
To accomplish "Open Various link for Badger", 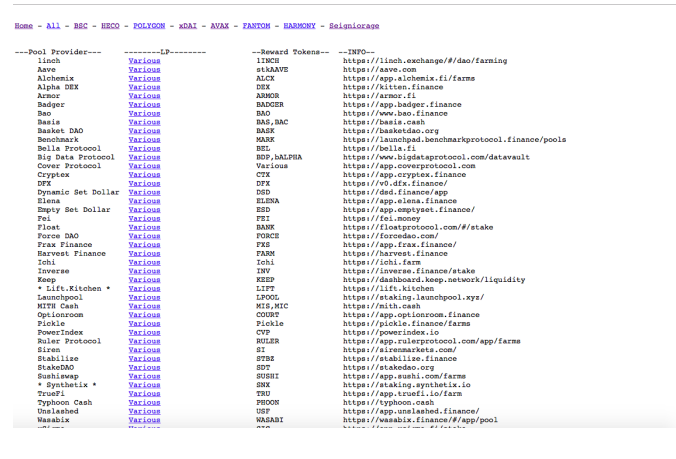I will (144, 105).
